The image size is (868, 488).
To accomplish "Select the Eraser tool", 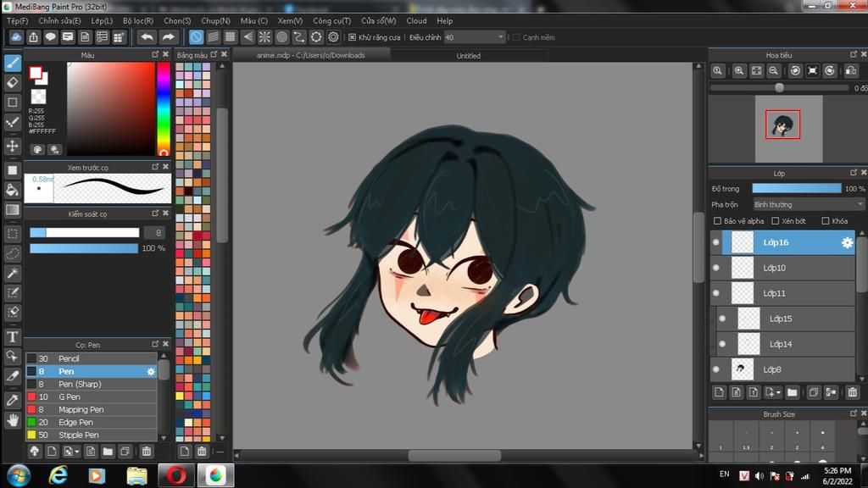I will pyautogui.click(x=13, y=82).
